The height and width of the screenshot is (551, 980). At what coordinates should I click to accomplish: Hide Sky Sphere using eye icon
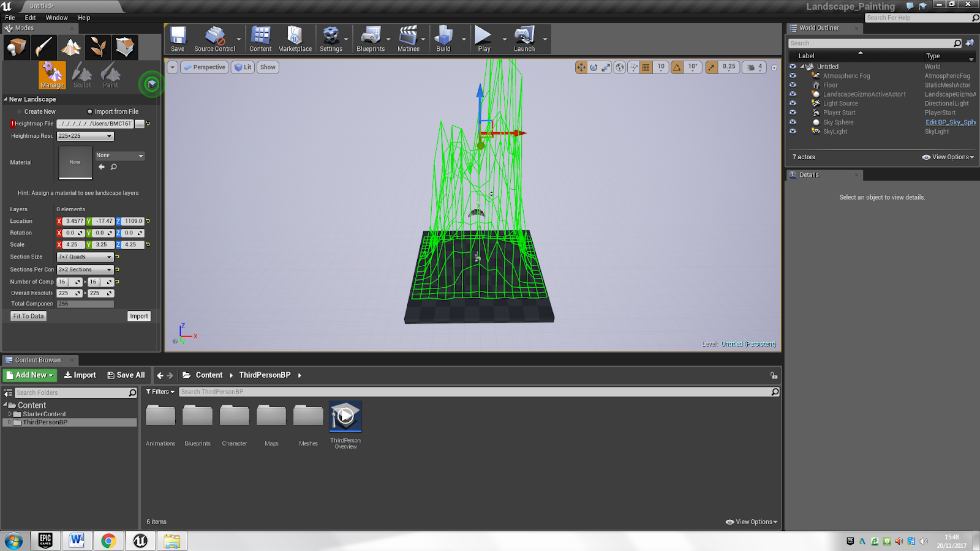[793, 122]
